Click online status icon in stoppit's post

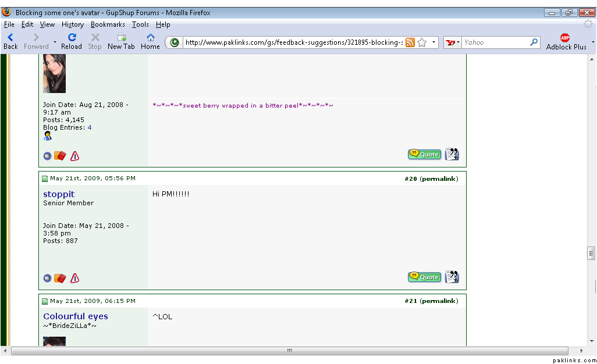click(x=48, y=279)
